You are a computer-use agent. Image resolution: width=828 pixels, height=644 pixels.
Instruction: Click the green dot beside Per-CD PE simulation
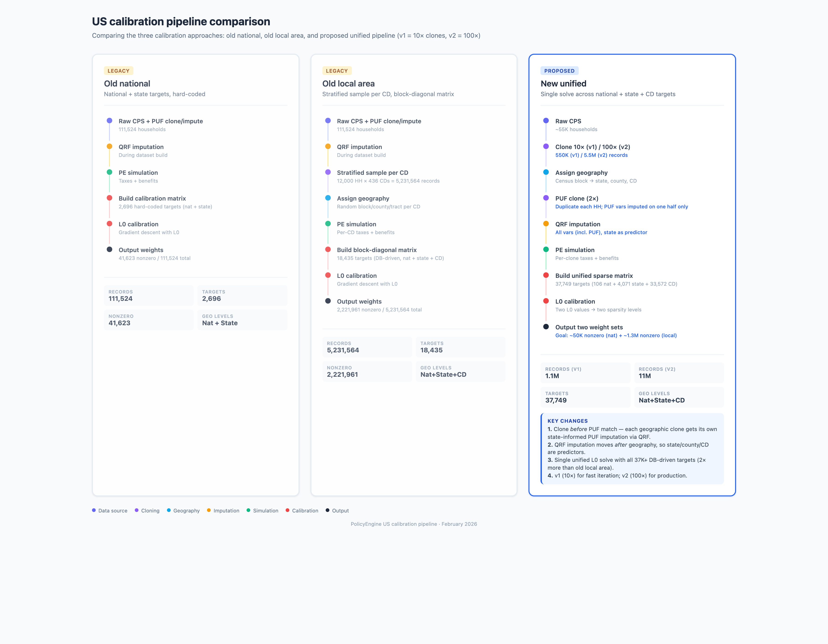(328, 224)
